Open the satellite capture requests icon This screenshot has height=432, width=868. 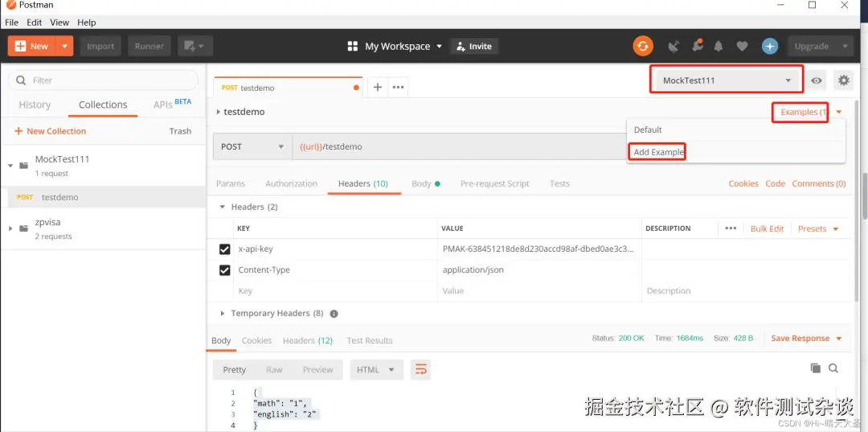[x=674, y=47]
